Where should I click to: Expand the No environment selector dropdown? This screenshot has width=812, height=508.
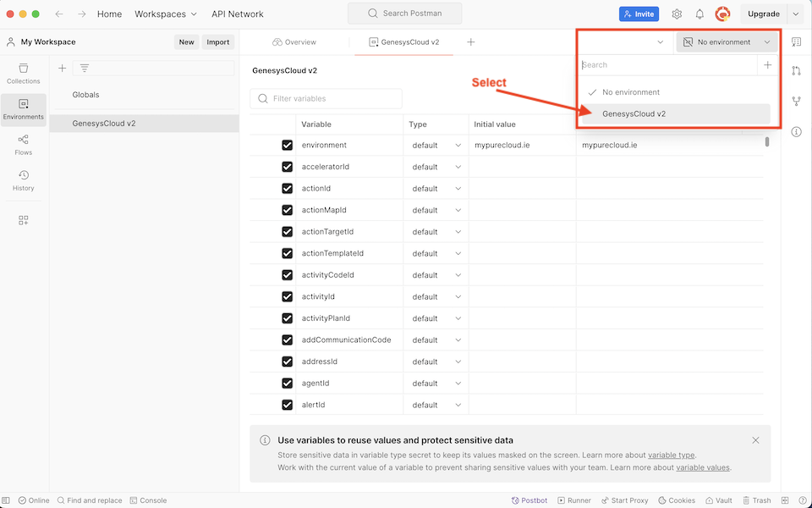pos(727,42)
